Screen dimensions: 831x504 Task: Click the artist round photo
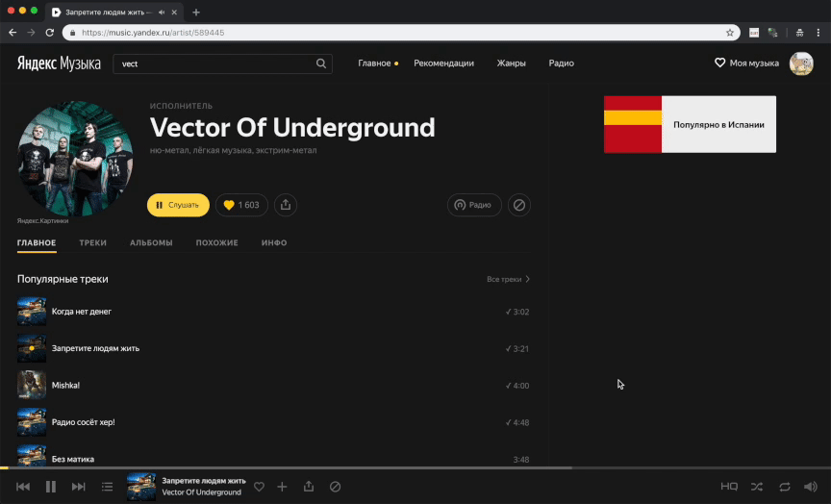[75, 159]
